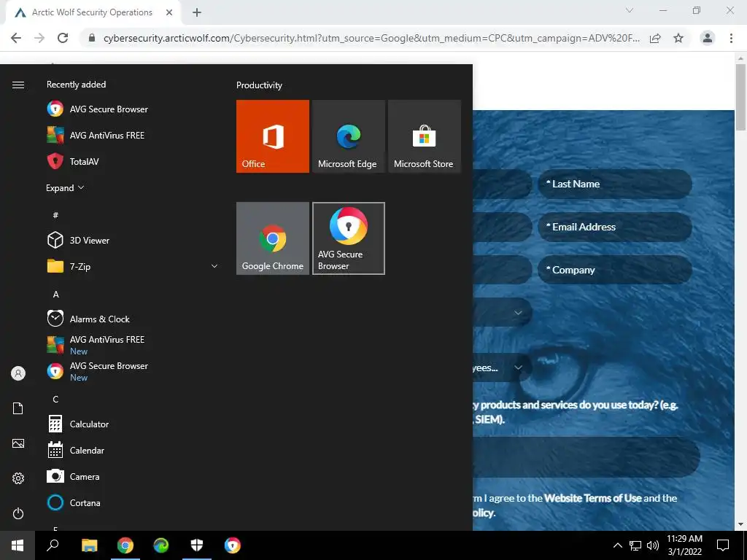Expand the Recently added list
This screenshot has width=747, height=560.
65,187
